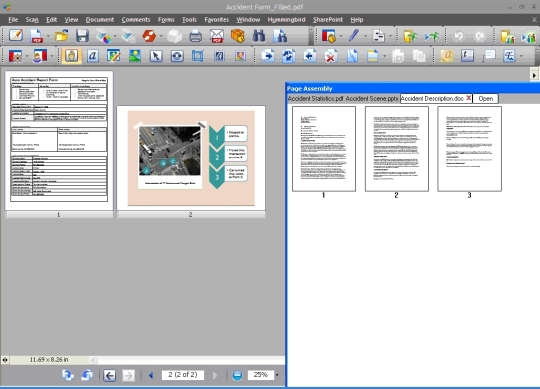Click the Save floppy disk icon

point(82,36)
